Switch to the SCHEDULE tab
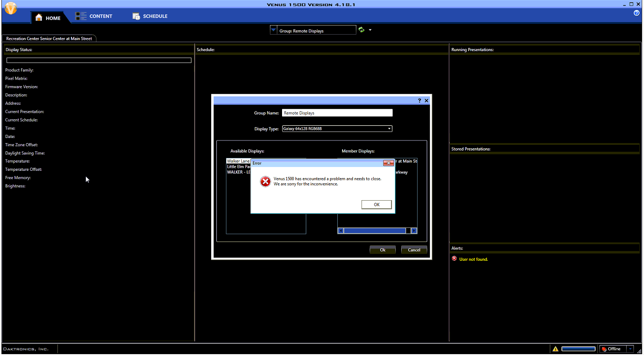Image resolution: width=644 pixels, height=355 pixels. tap(154, 16)
